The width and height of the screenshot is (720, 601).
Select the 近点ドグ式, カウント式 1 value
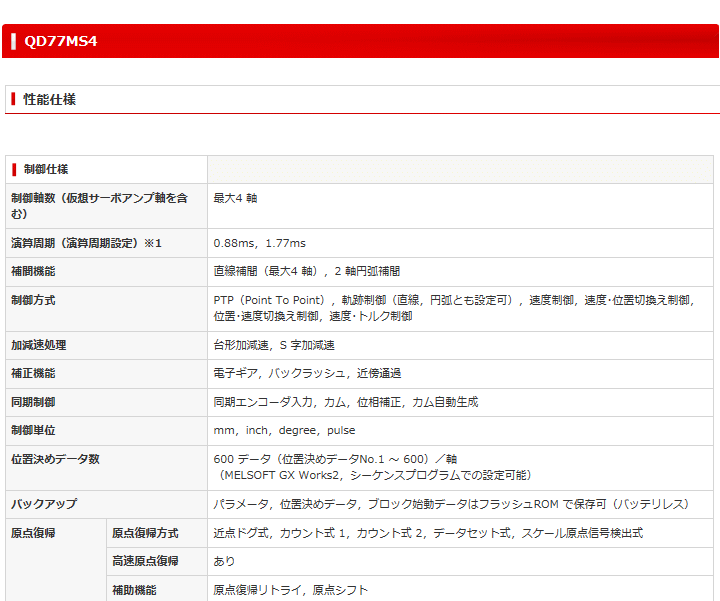click(279, 533)
